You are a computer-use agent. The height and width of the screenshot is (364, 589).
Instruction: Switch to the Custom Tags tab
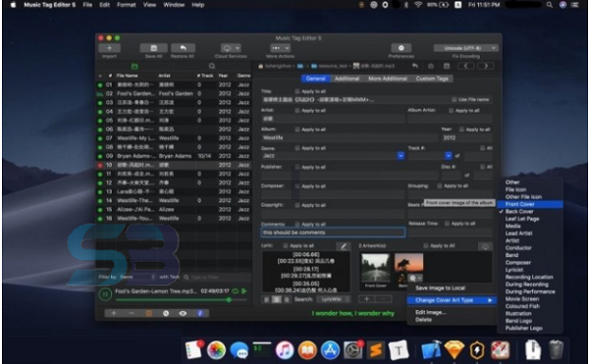[432, 78]
